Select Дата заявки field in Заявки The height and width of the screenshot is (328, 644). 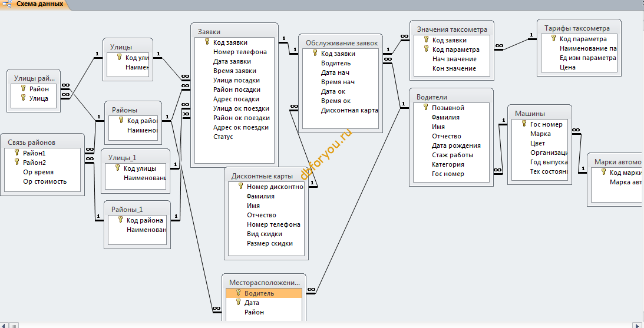[235, 61]
